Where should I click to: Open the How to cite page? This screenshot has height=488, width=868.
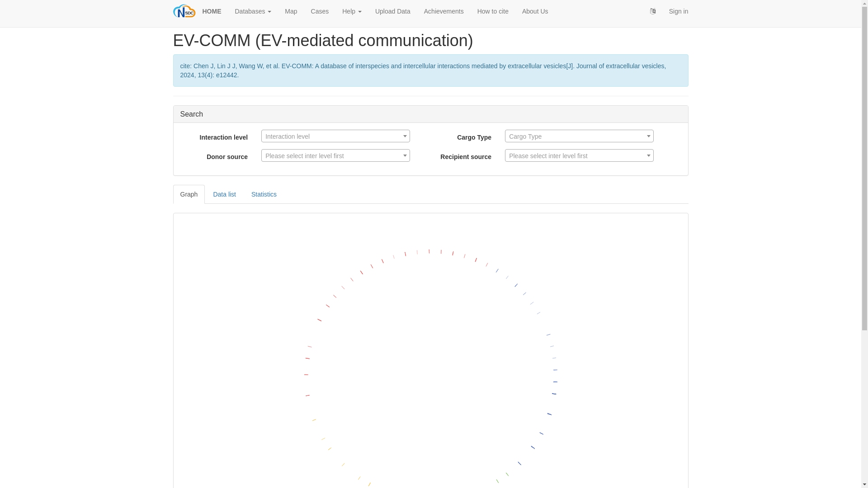point(493,11)
